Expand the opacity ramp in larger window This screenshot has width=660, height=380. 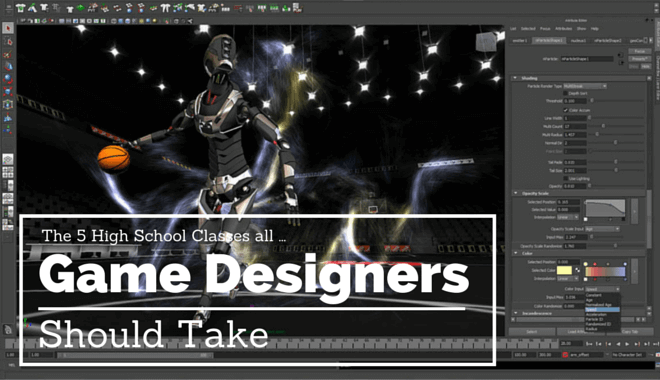pyautogui.click(x=634, y=211)
